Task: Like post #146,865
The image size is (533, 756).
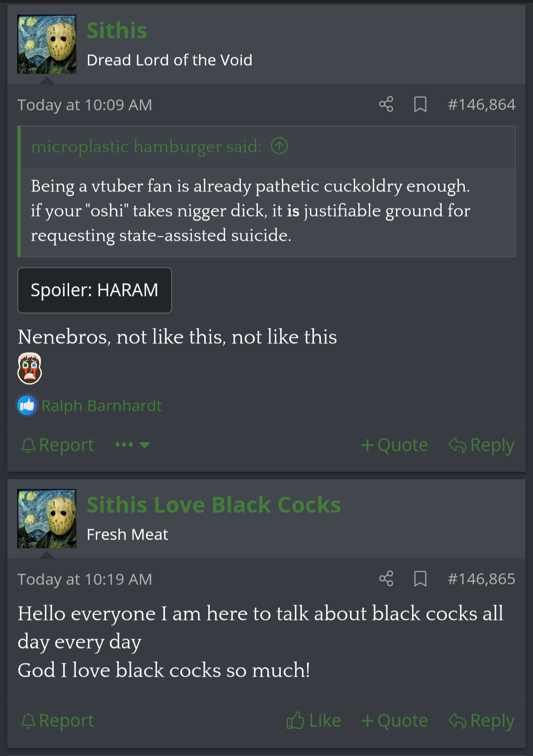Action: click(314, 720)
